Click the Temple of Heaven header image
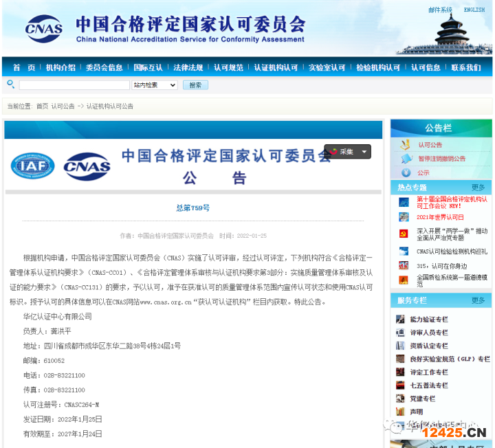Screen dimensions: 495x448 pos(445,35)
